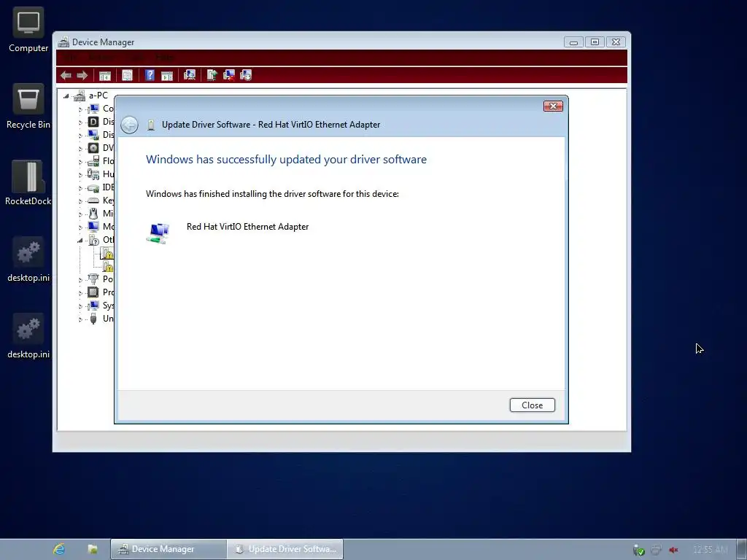Select the Disk drives 'D' icon tree node
This screenshot has width=747, height=560.
pos(93,122)
